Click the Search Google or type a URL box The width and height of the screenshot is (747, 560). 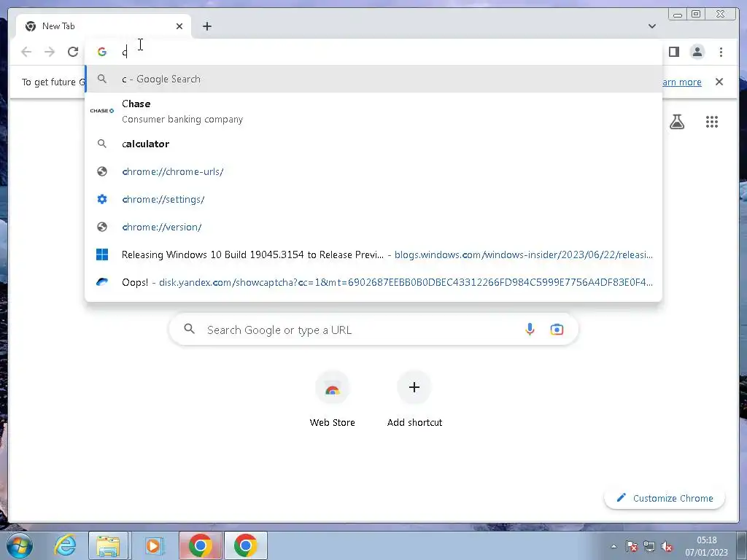click(x=373, y=330)
